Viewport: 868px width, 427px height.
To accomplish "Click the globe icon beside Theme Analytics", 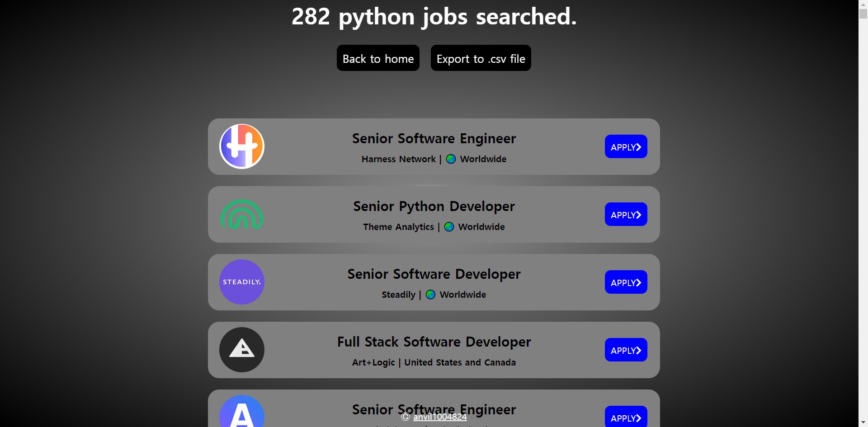I will coord(449,227).
